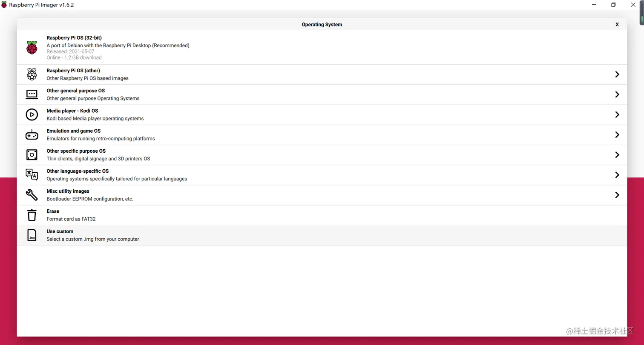
Task: Click the .img file icon for Use custom
Action: pyautogui.click(x=32, y=235)
